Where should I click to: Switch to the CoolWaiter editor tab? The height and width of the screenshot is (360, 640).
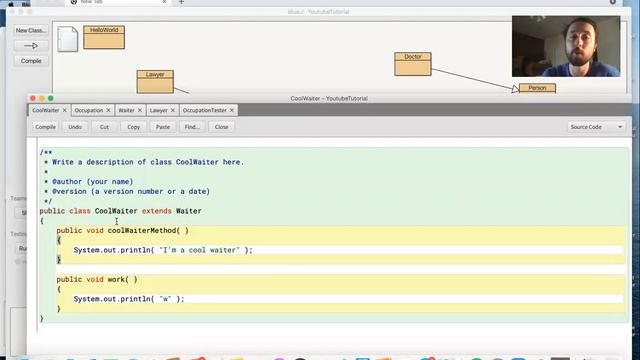point(46,110)
